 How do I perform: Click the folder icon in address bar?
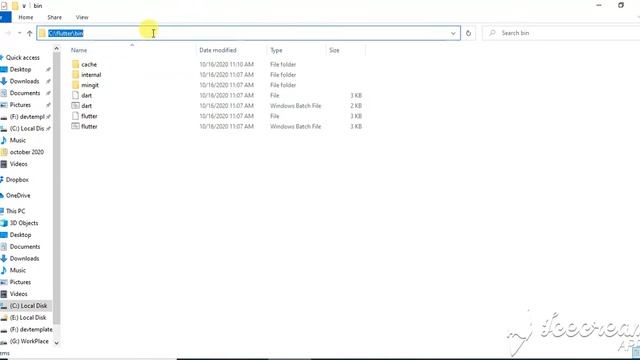pyautogui.click(x=42, y=33)
